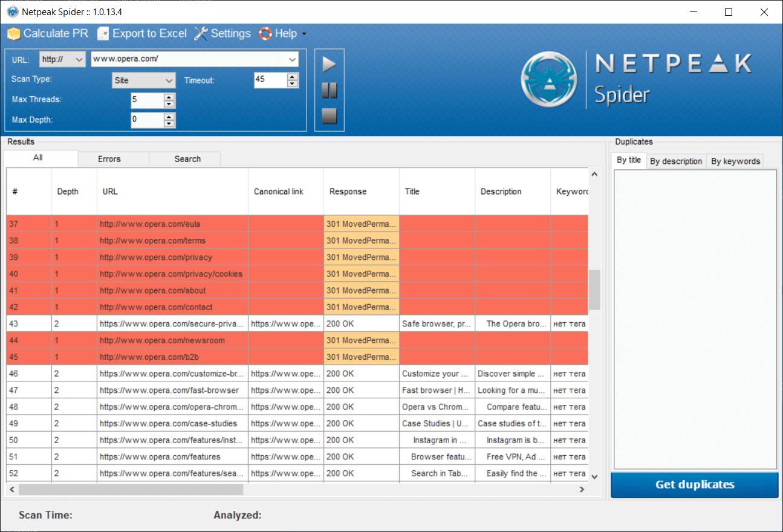Click Export to Excel in toolbar

(x=142, y=34)
